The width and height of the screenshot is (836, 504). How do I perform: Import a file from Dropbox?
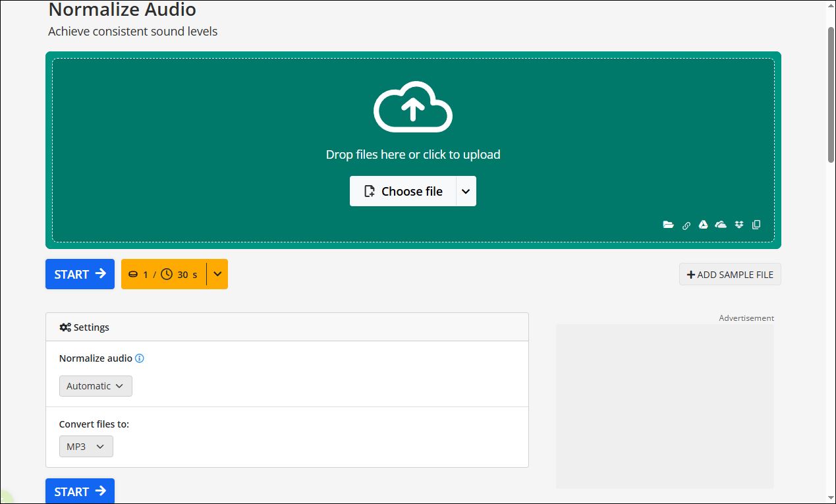738,225
